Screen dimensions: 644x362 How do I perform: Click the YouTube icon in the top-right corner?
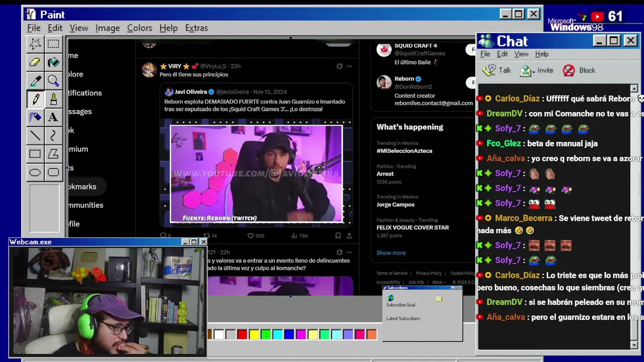point(598,17)
